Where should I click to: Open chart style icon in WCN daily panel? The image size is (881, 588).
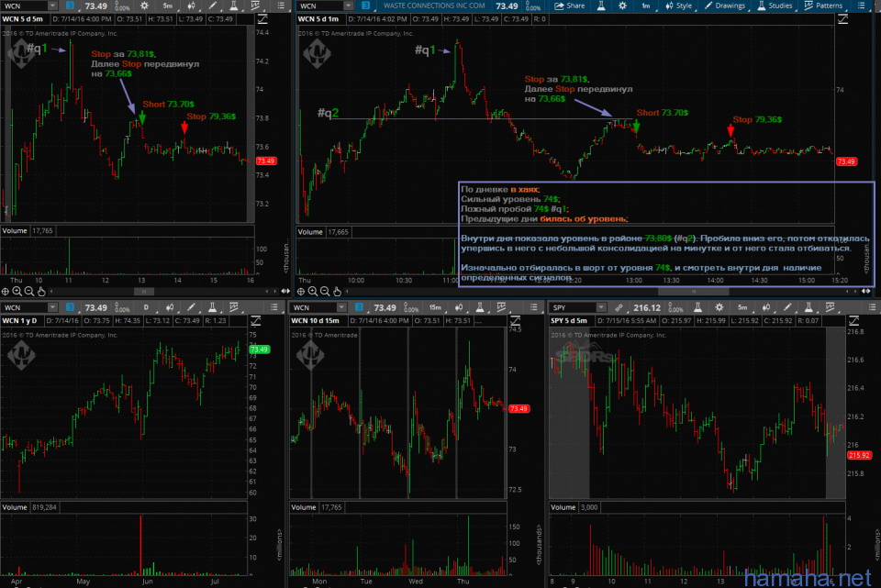pyautogui.click(x=170, y=307)
